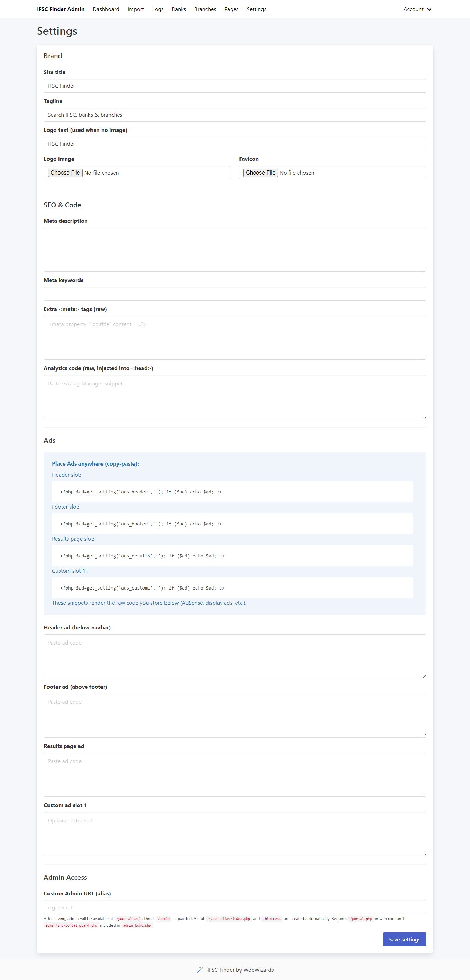The image size is (470, 980).
Task: Select the Pages menu item
Action: pos(231,9)
